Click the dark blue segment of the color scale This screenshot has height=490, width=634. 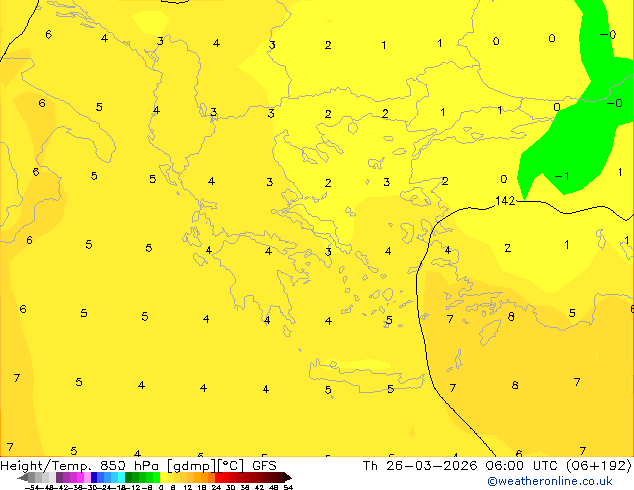point(94,477)
